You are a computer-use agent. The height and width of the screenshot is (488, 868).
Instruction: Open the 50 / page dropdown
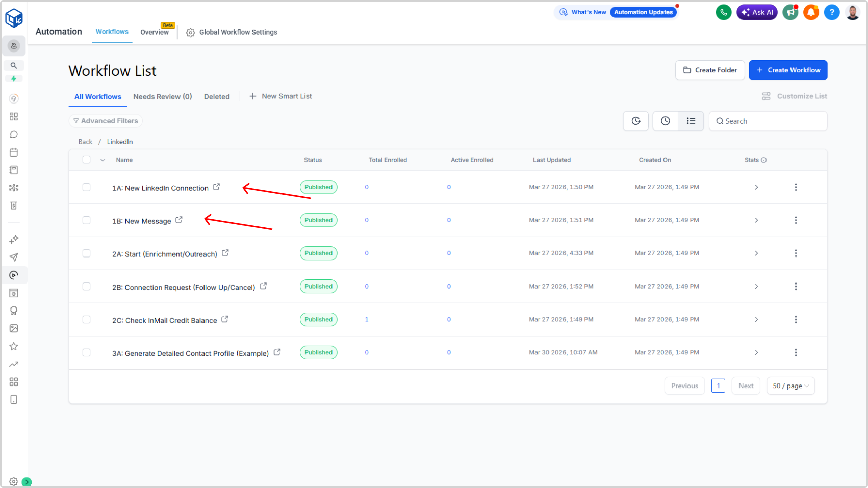tap(790, 386)
